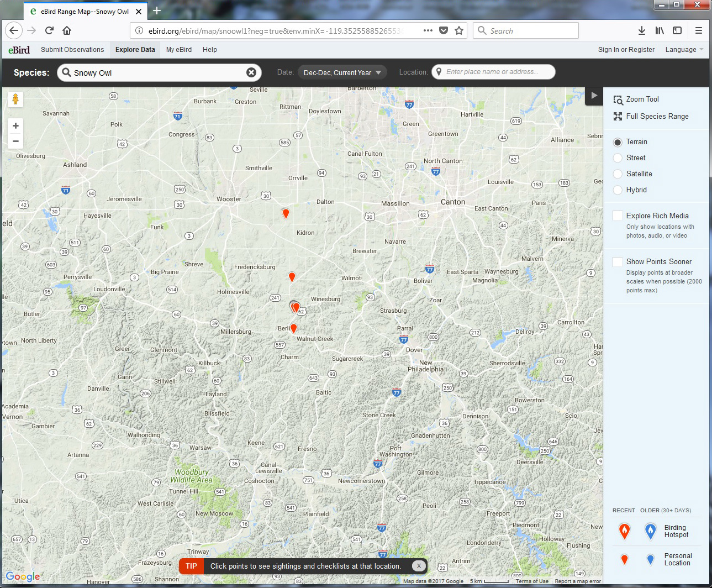This screenshot has width=712, height=588.
Task: Open My eBird menu
Action: 179,50
